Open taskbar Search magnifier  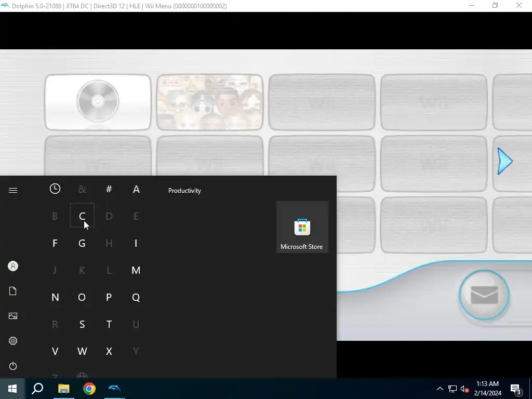(x=37, y=389)
